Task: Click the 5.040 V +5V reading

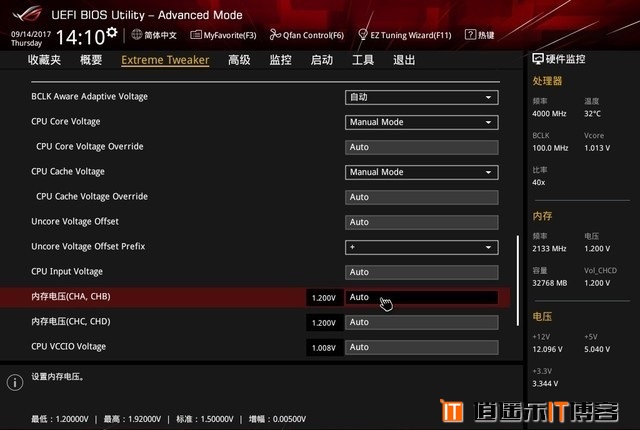Action: (x=597, y=349)
